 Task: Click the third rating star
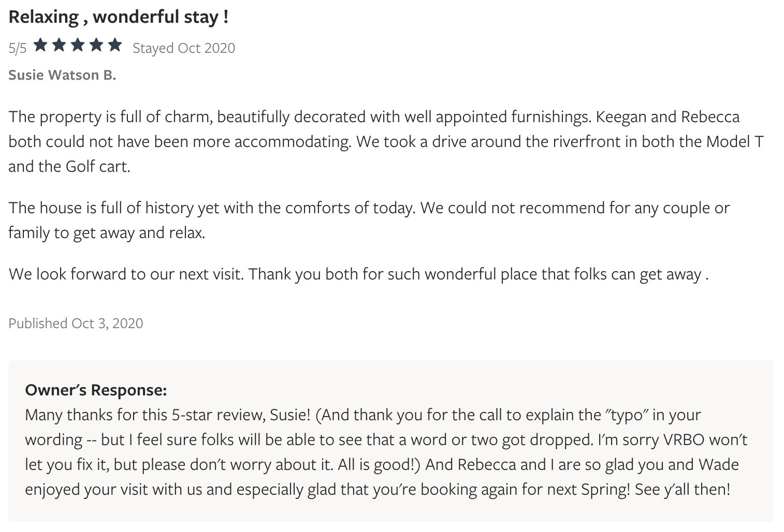(x=78, y=46)
